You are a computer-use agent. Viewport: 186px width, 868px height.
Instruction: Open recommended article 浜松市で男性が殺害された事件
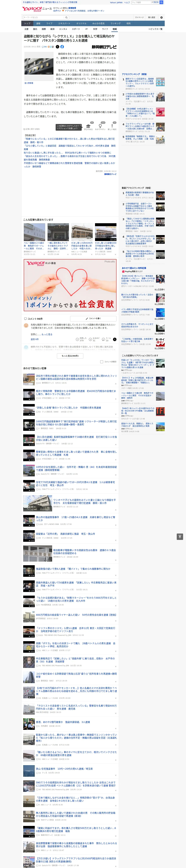click(x=76, y=377)
